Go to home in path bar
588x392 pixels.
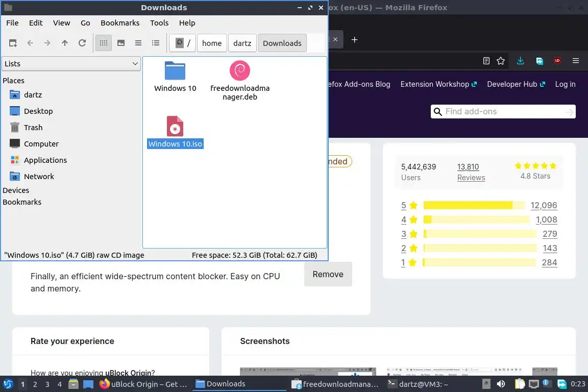(212, 43)
